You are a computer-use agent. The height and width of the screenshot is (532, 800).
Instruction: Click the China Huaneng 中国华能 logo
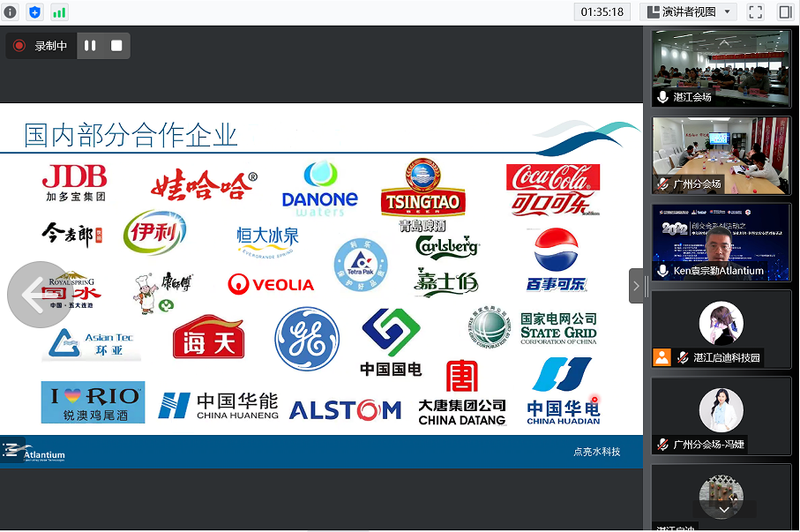click(x=219, y=406)
